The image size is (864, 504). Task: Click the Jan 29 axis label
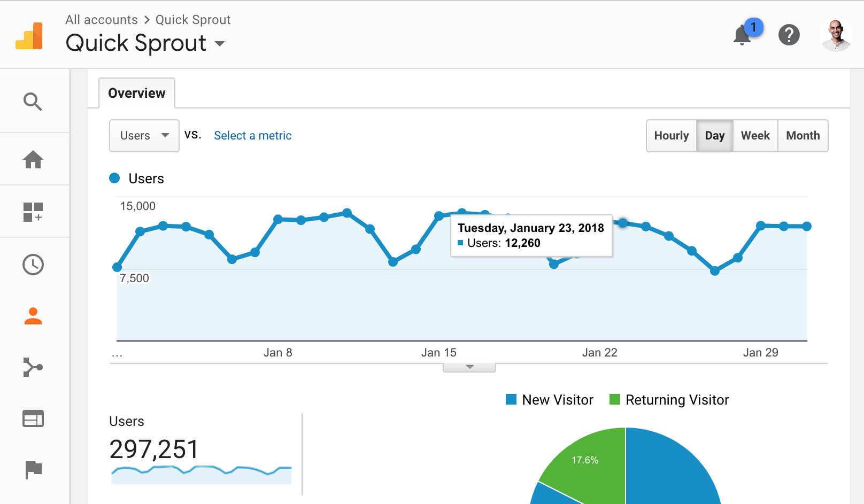761,353
